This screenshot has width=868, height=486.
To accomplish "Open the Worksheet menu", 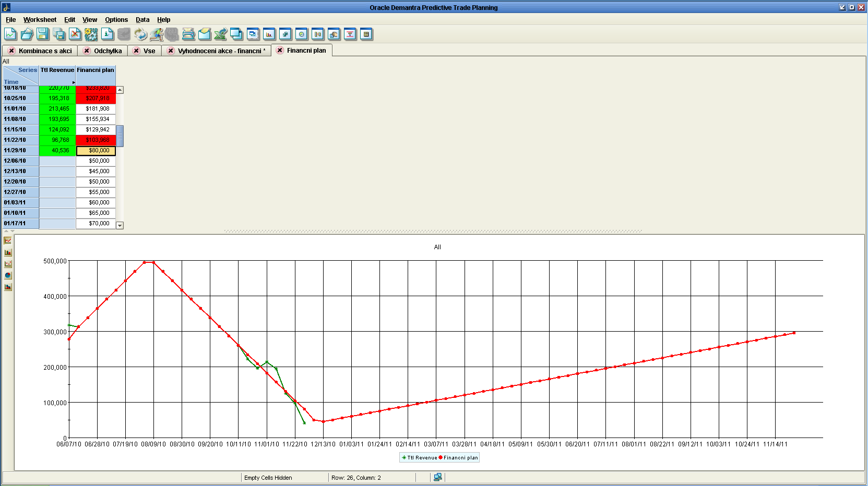I will pos(40,20).
